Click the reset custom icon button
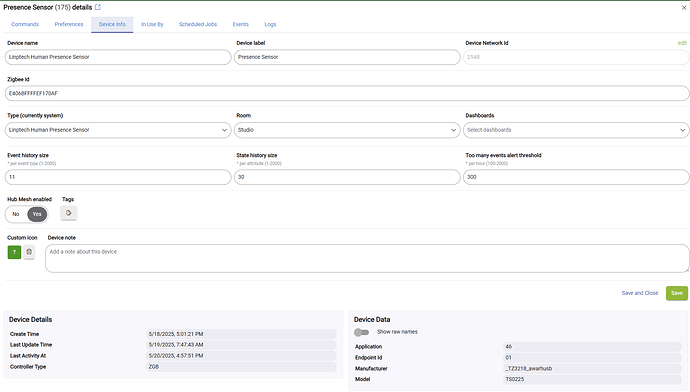Screen dimensions: 690x392 pyautogui.click(x=29, y=252)
